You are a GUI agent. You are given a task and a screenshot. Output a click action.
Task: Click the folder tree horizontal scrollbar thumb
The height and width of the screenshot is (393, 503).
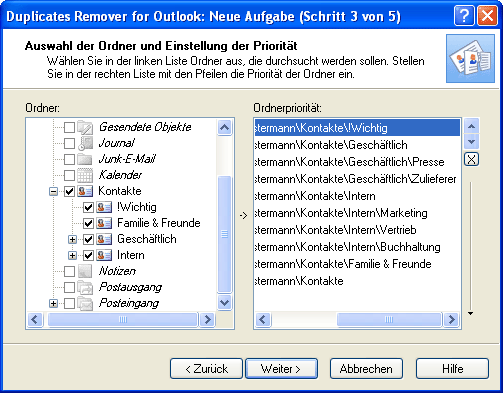tap(123, 319)
